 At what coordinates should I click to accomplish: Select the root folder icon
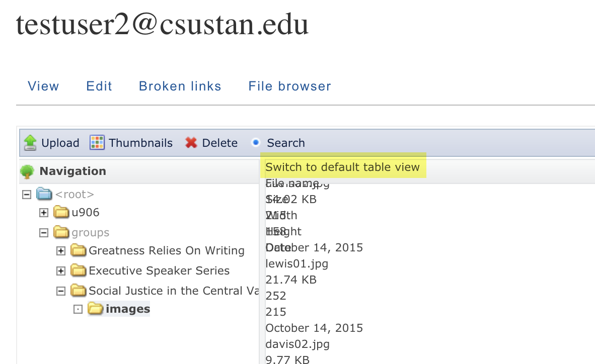coord(44,194)
